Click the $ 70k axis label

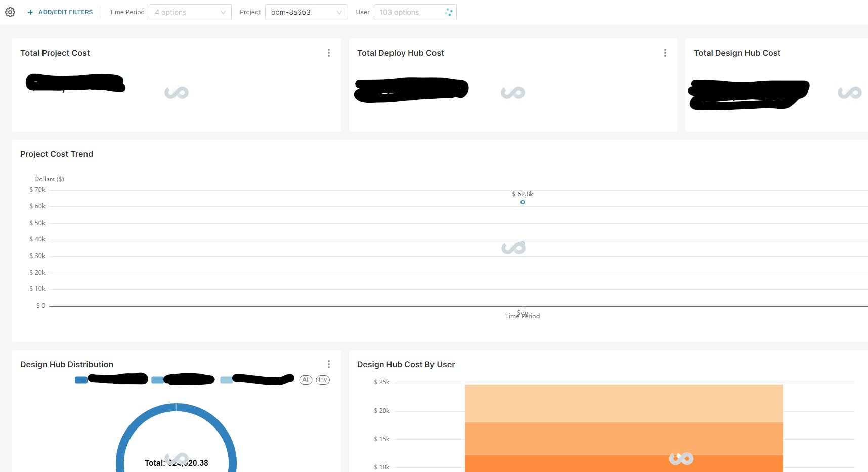coord(37,190)
